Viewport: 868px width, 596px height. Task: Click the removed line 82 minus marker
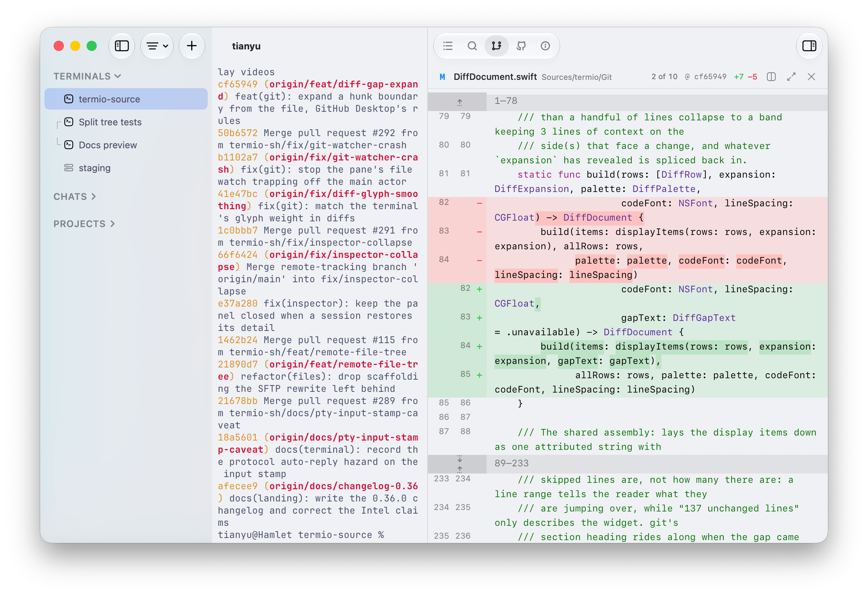(479, 203)
